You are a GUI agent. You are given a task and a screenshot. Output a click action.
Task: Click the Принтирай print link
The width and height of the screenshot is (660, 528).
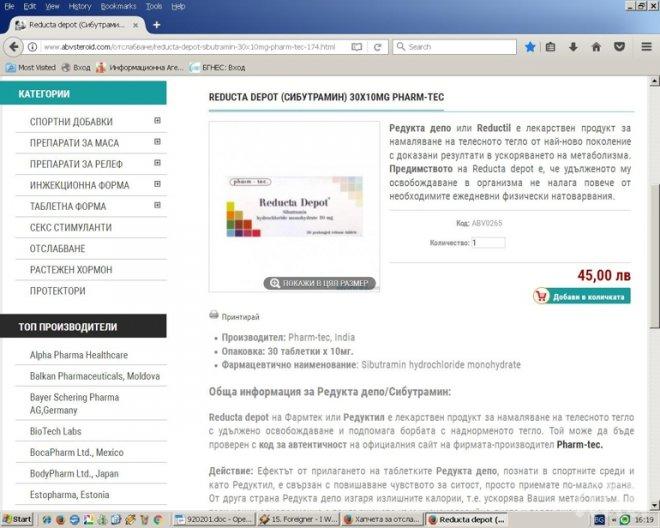click(240, 317)
